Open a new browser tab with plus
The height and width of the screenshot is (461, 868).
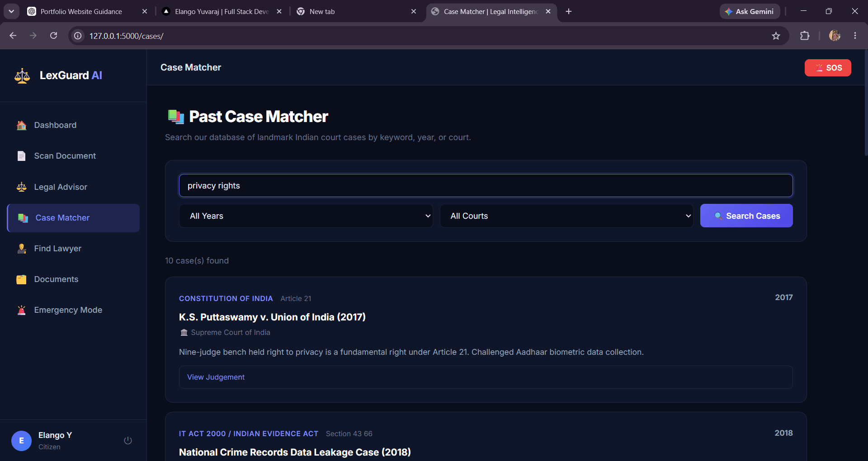(569, 11)
